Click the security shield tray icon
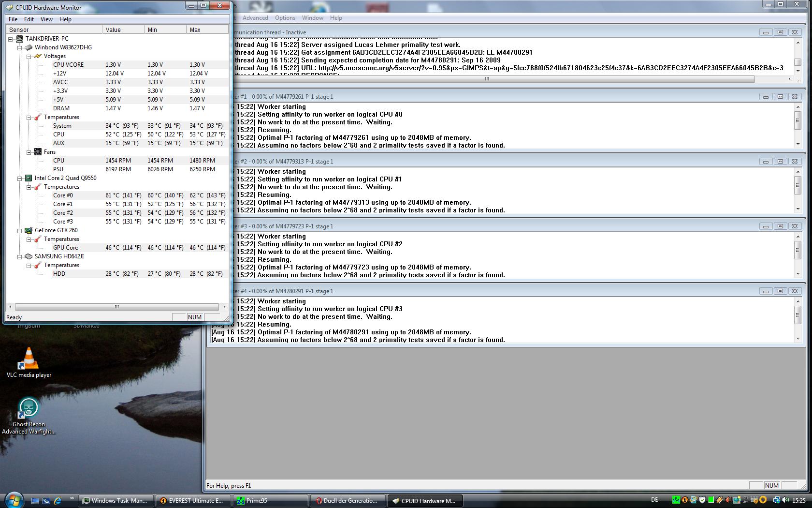This screenshot has height=508, width=812. (702, 500)
